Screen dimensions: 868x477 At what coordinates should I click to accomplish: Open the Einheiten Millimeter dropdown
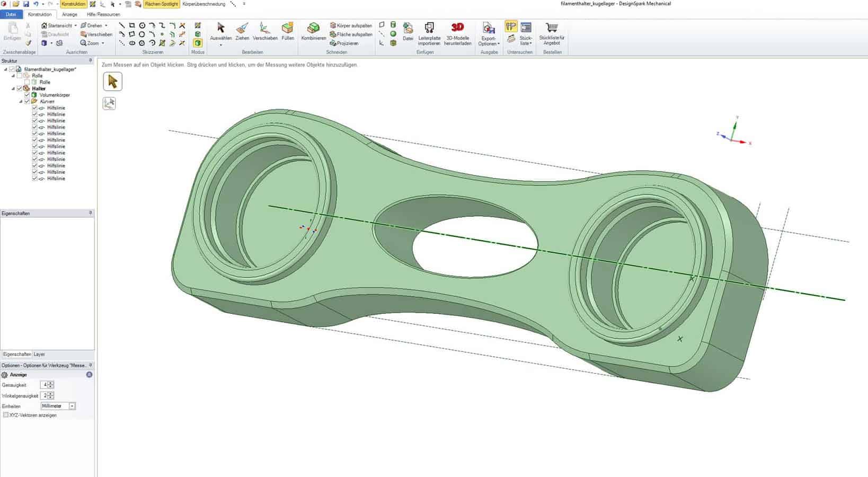pos(72,406)
